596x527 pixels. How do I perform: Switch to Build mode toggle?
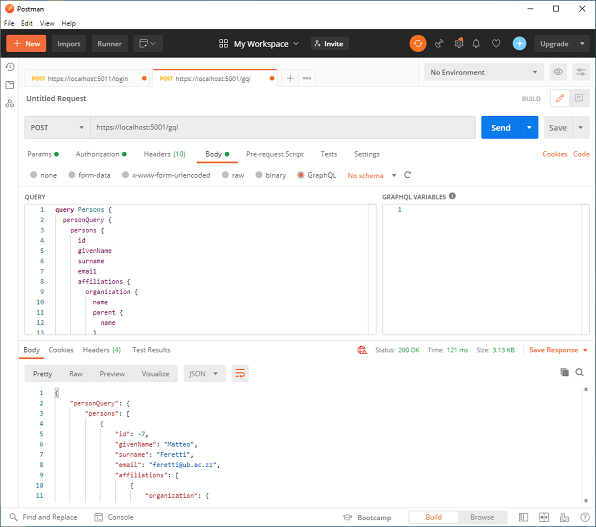click(433, 517)
